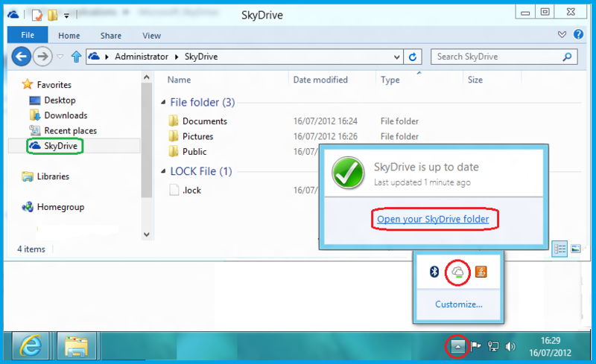Click Documents date 16/07/2012 16:24

[x=326, y=121]
